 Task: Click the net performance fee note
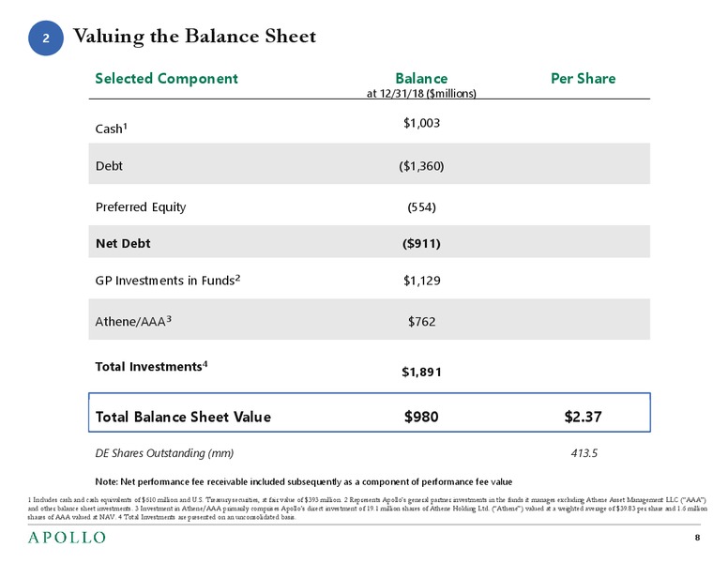pos(304,481)
